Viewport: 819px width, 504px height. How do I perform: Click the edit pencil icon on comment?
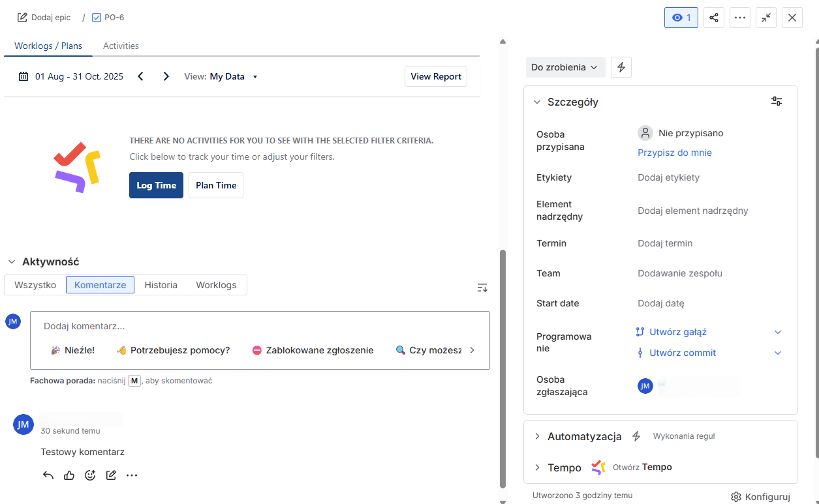(111, 475)
